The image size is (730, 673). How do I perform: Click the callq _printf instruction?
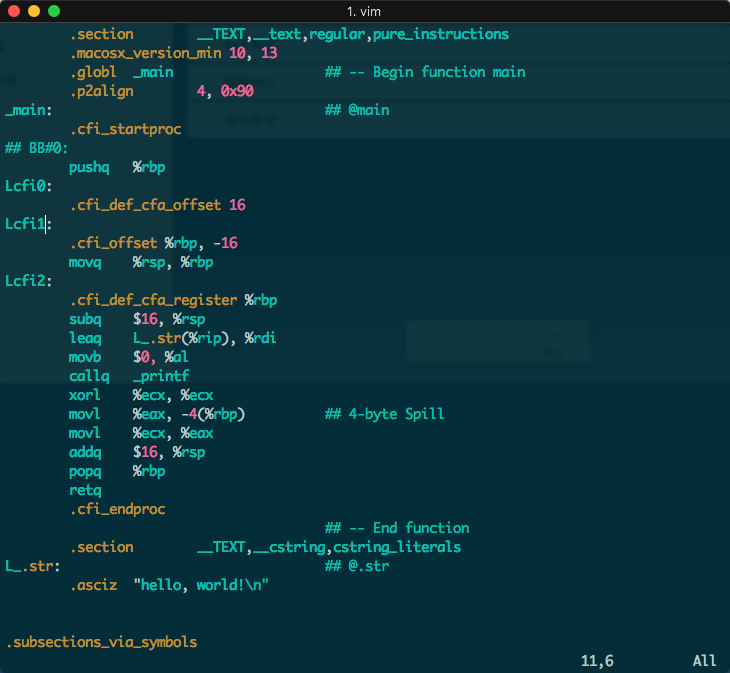click(x=129, y=376)
